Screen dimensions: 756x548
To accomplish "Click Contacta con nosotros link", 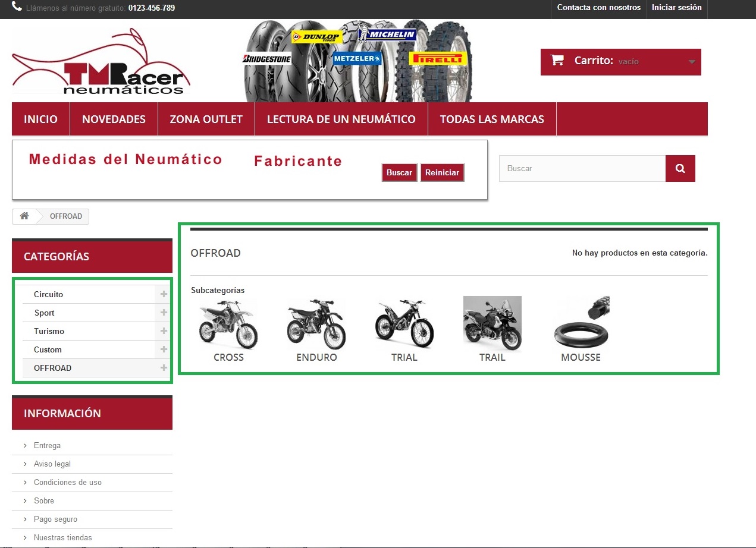I will [599, 8].
